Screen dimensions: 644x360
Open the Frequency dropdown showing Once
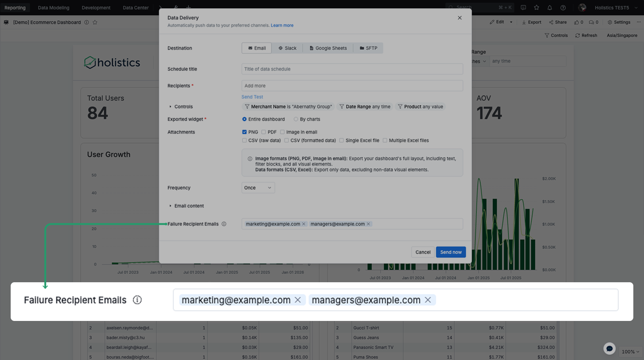pos(258,188)
